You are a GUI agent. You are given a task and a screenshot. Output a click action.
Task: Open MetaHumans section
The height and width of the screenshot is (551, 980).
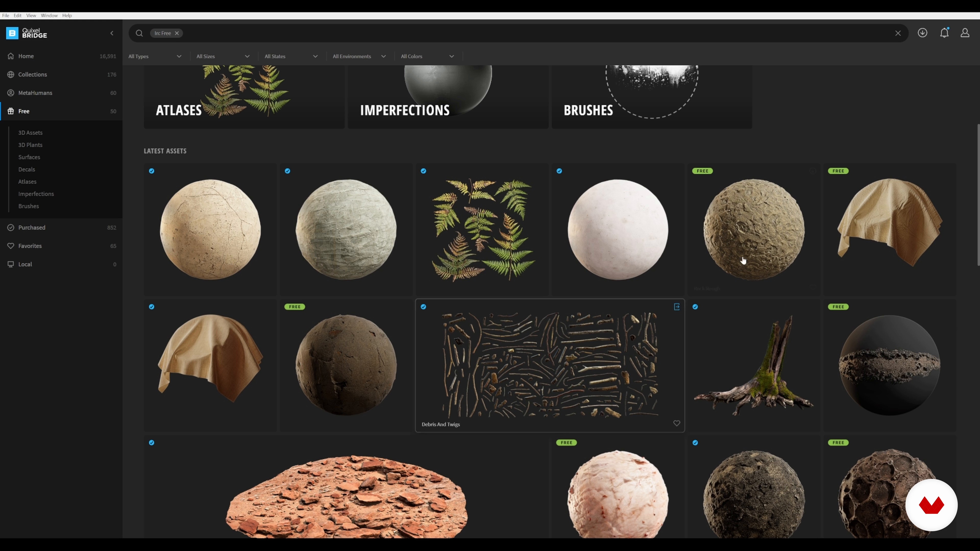pyautogui.click(x=61, y=93)
